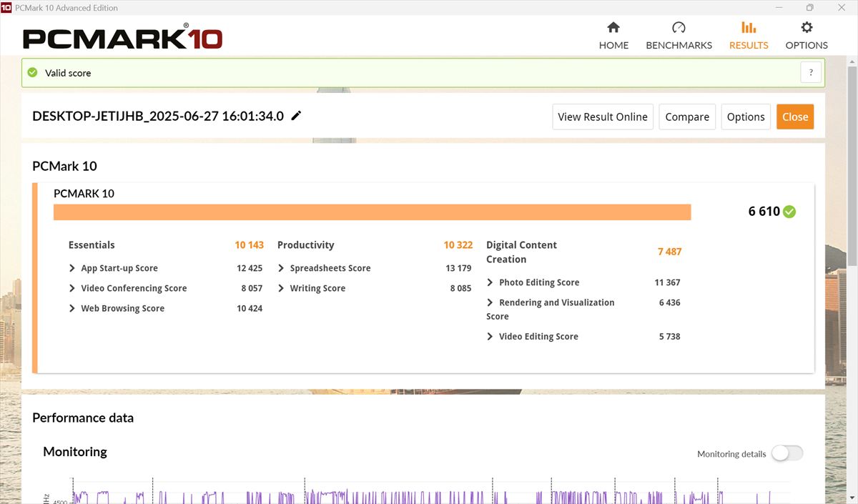Click the scrollbar down arrow

point(852,498)
